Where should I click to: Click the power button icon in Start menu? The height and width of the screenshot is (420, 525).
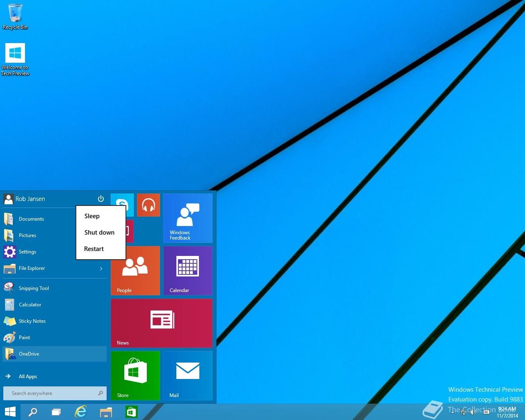[101, 199]
